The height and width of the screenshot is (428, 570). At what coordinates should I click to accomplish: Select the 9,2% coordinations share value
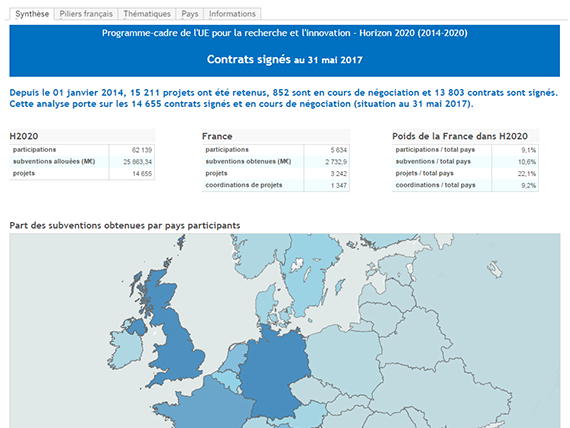point(528,185)
